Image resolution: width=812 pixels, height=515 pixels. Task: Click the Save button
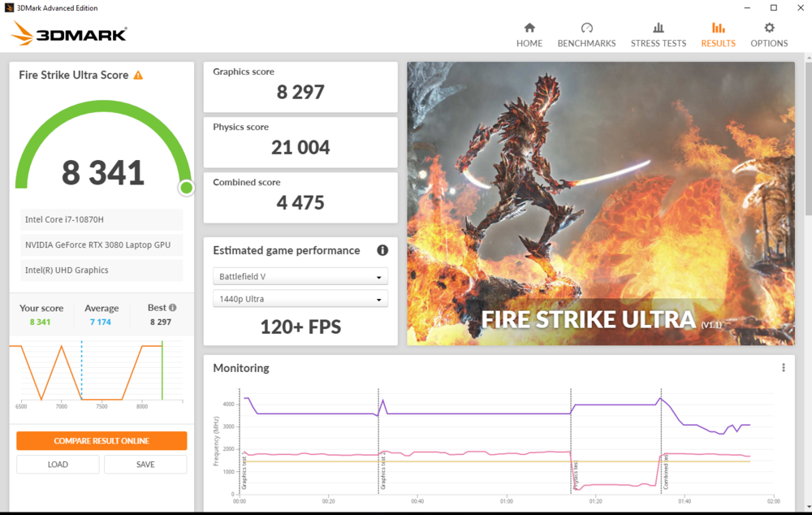point(145,465)
